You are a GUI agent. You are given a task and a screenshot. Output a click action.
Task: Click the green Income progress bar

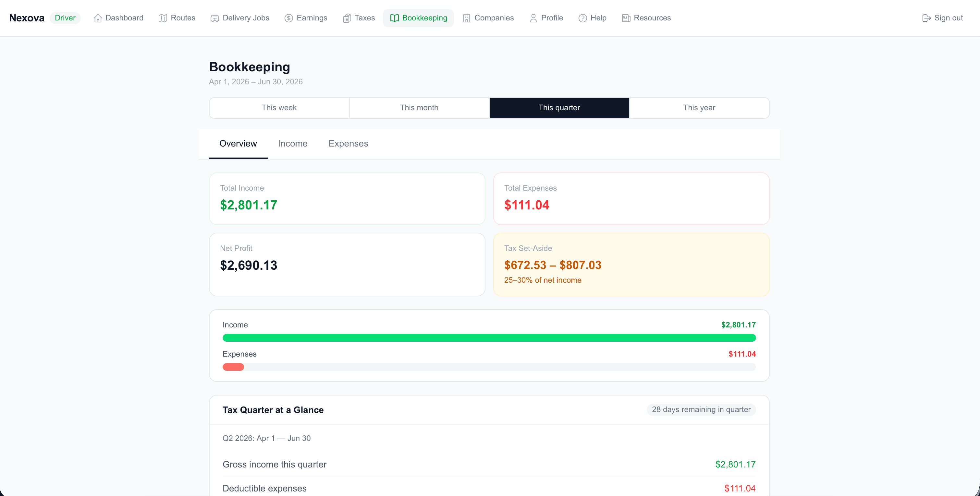point(489,337)
